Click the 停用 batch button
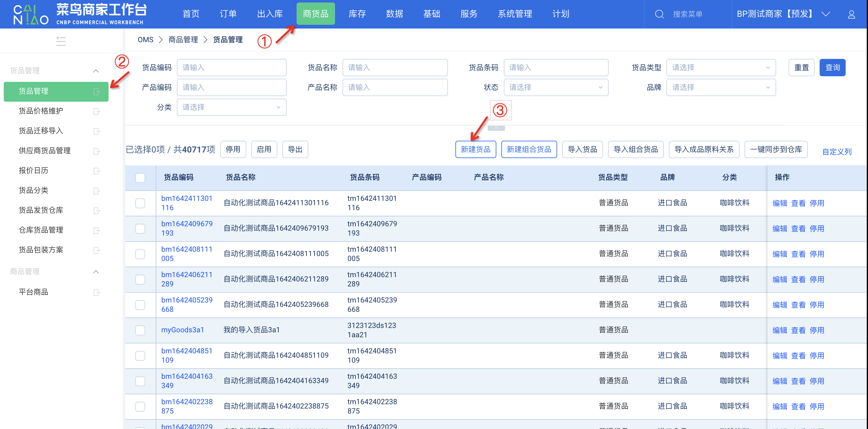 tap(233, 149)
